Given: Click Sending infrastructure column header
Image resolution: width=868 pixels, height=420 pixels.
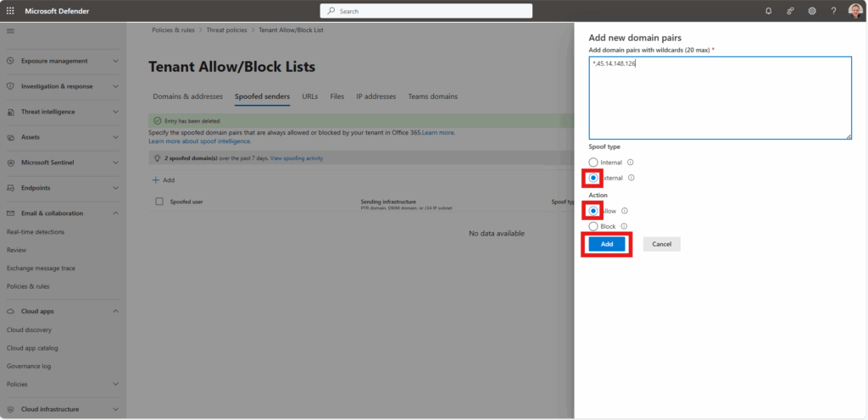Looking at the screenshot, I should pos(388,202).
